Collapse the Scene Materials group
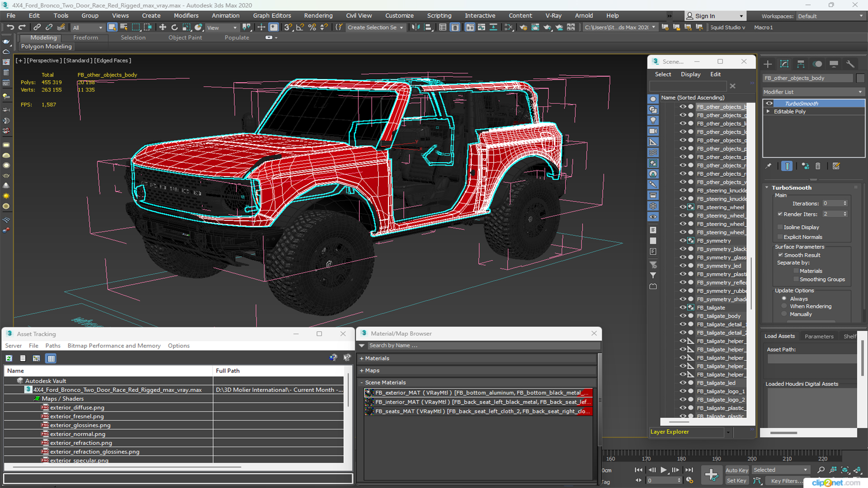 coord(362,383)
